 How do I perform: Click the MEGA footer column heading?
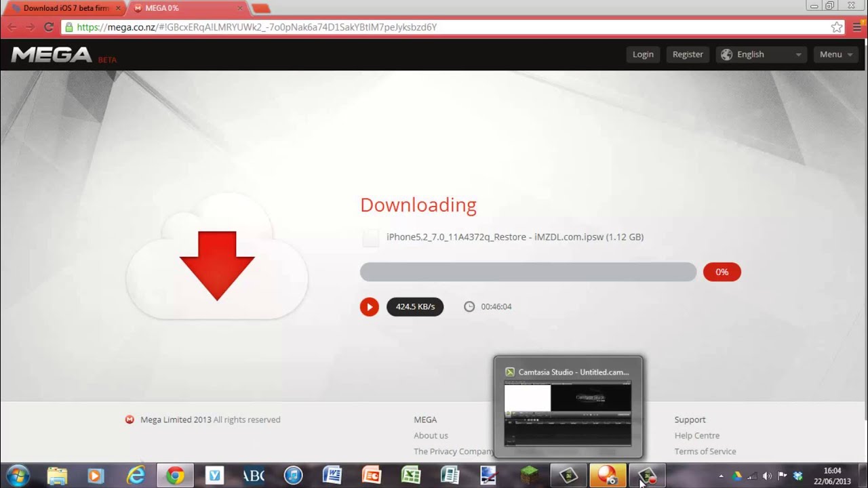[425, 420]
